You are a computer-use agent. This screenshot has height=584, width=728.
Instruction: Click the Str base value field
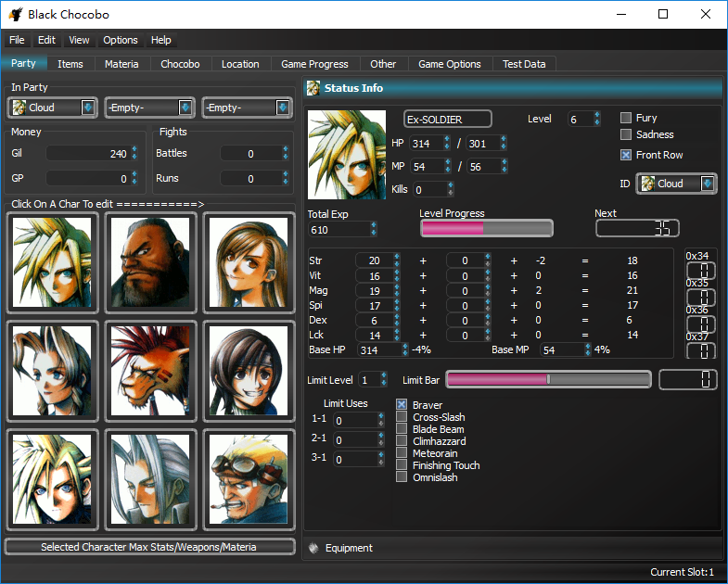375,260
